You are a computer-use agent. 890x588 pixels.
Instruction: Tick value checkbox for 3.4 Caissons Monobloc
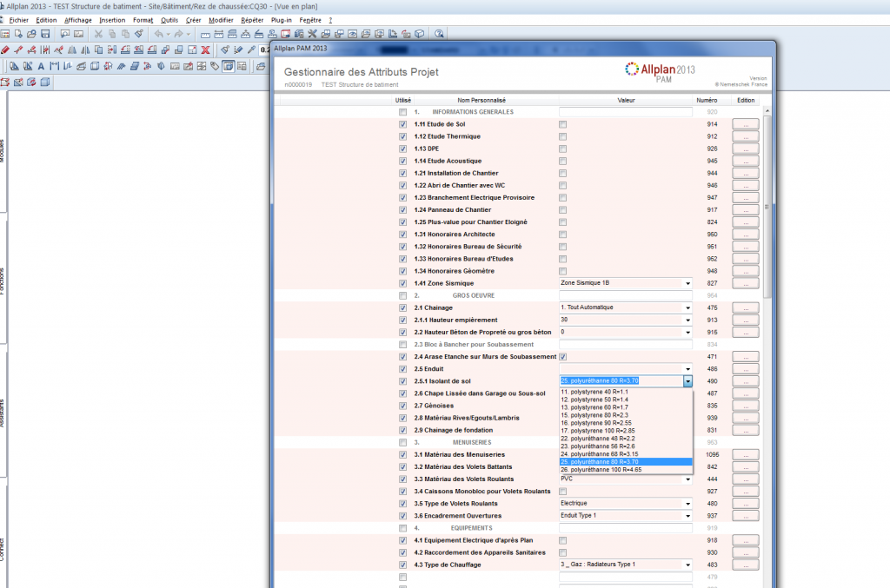coord(562,492)
